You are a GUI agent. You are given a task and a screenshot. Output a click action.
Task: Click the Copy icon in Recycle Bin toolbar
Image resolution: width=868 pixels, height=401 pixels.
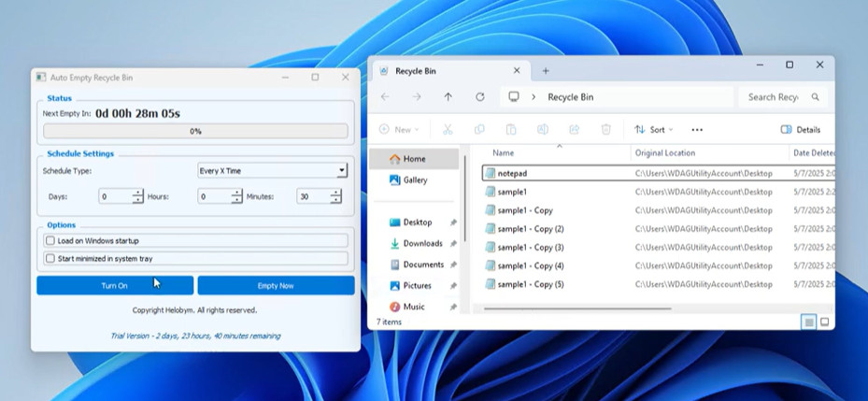coord(479,130)
